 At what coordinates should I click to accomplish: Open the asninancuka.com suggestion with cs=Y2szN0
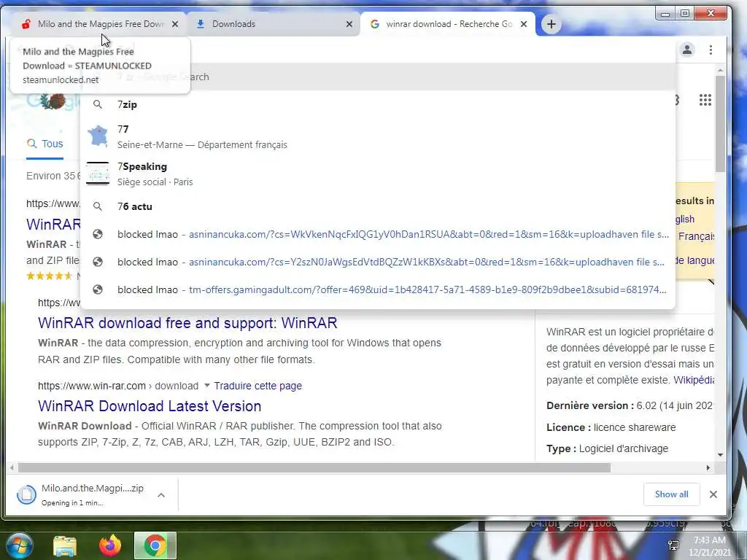pyautogui.click(x=378, y=262)
